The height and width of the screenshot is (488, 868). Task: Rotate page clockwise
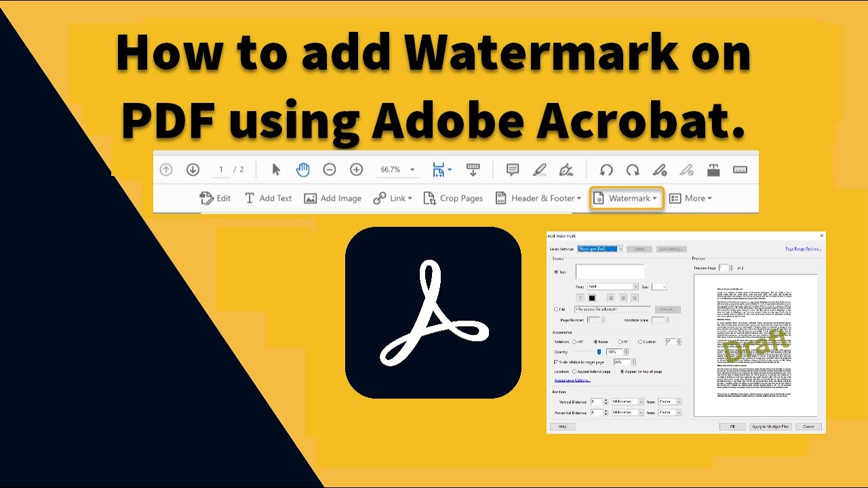(632, 169)
